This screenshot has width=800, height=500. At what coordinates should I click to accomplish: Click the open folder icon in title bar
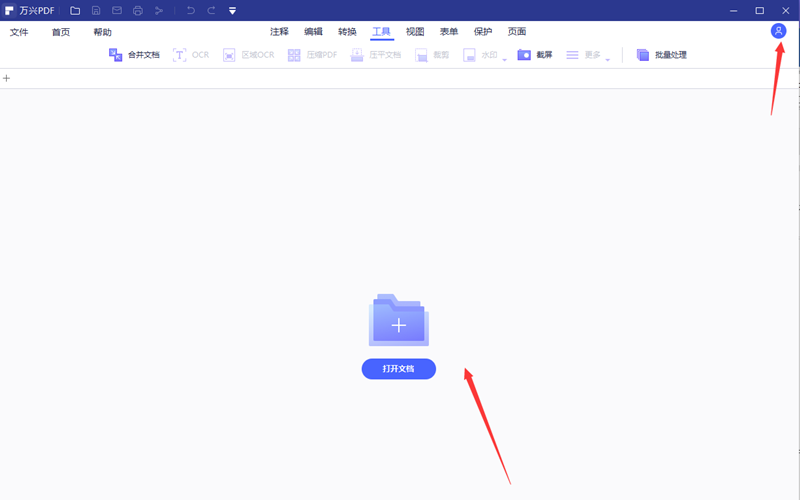pyautogui.click(x=75, y=10)
